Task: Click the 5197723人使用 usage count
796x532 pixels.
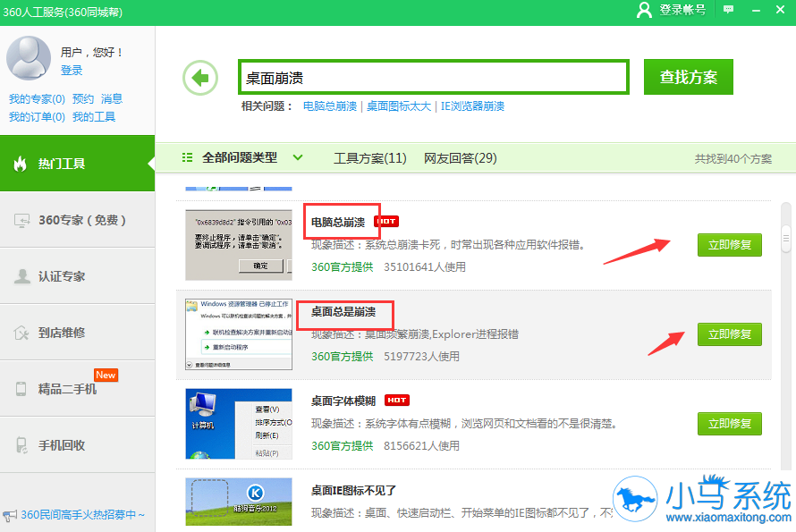Action: [x=422, y=357]
